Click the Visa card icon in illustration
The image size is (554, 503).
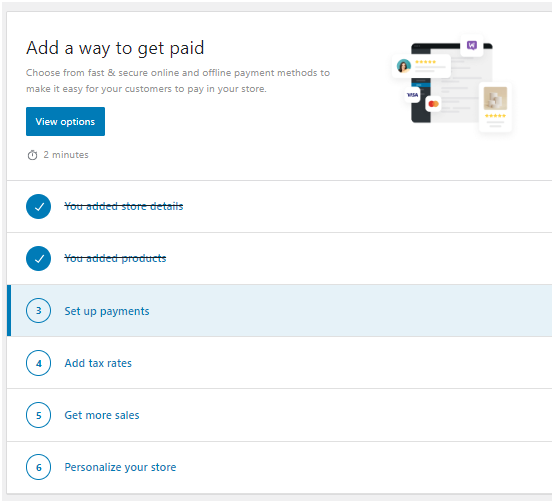click(x=412, y=95)
